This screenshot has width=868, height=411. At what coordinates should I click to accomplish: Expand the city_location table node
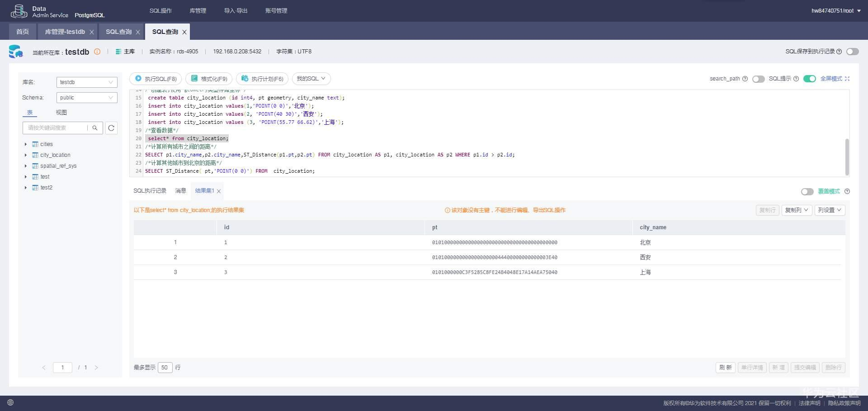26,155
